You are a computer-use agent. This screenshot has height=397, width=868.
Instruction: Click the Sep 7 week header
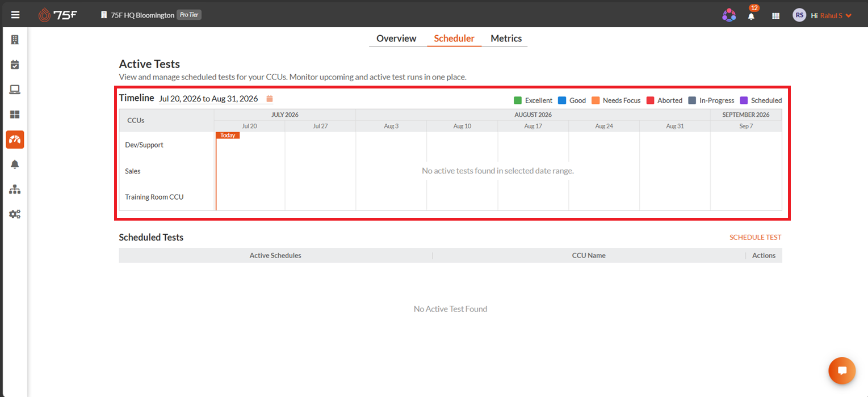(746, 126)
